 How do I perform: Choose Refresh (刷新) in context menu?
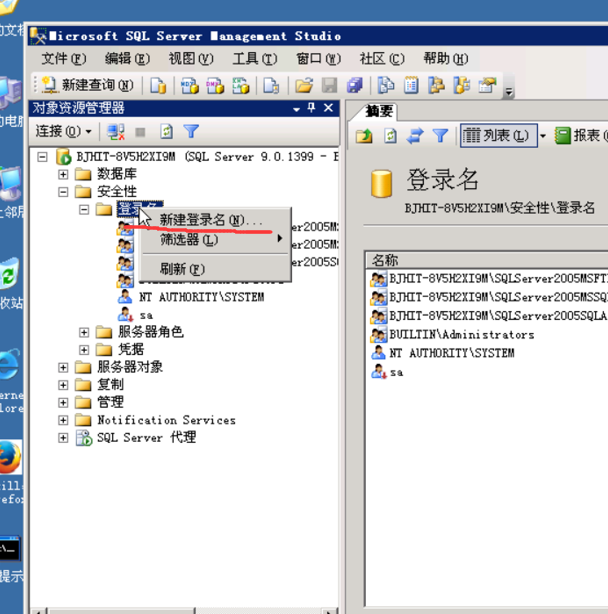[x=216, y=269]
